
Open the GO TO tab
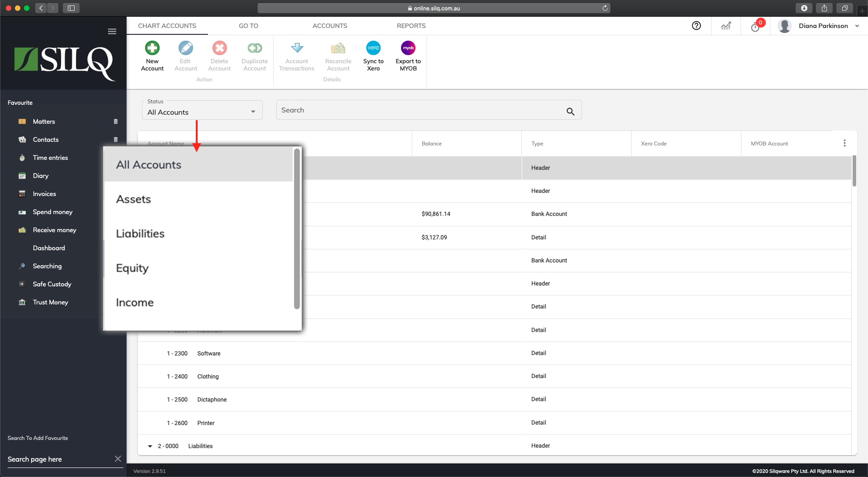tap(248, 26)
